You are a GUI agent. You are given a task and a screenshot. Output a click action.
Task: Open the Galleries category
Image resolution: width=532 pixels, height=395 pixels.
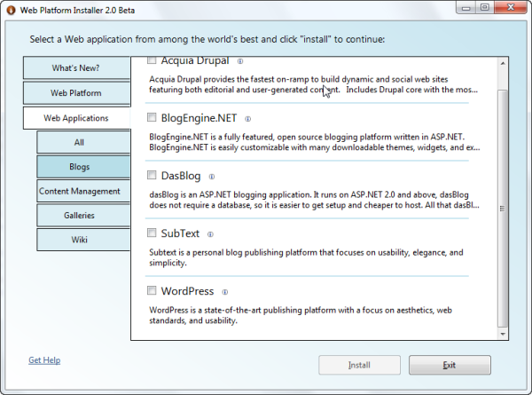(x=83, y=216)
